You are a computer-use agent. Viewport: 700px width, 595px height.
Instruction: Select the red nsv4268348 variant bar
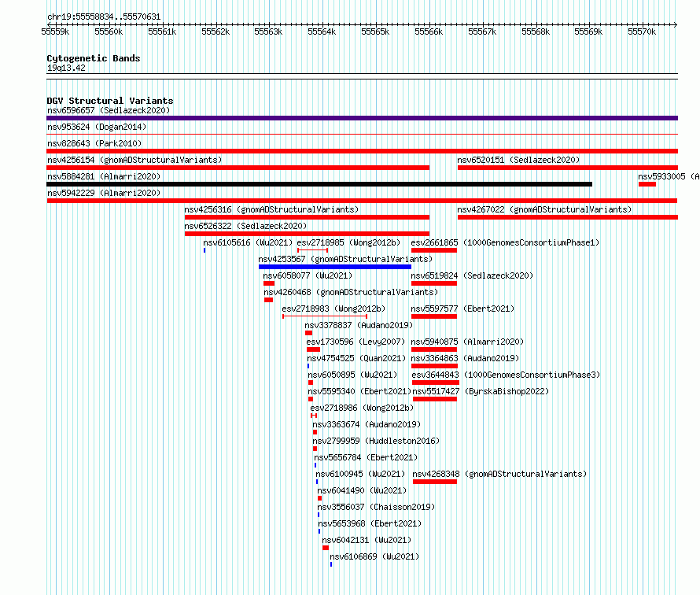pyautogui.click(x=435, y=482)
